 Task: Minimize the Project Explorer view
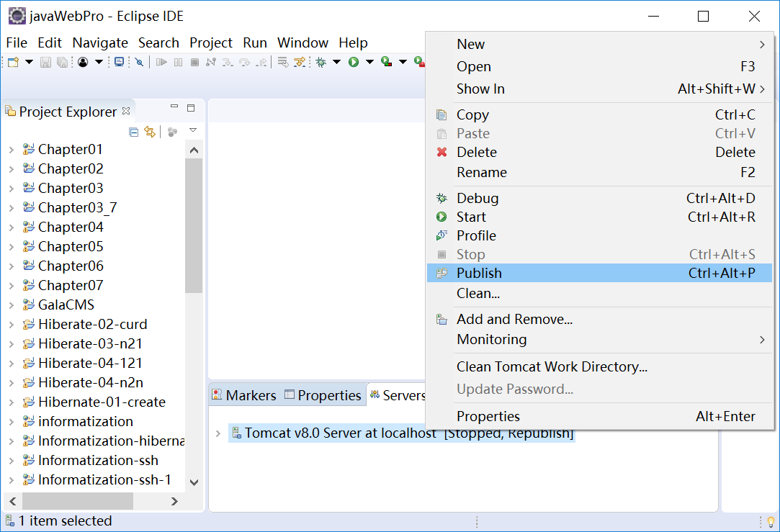tap(174, 107)
